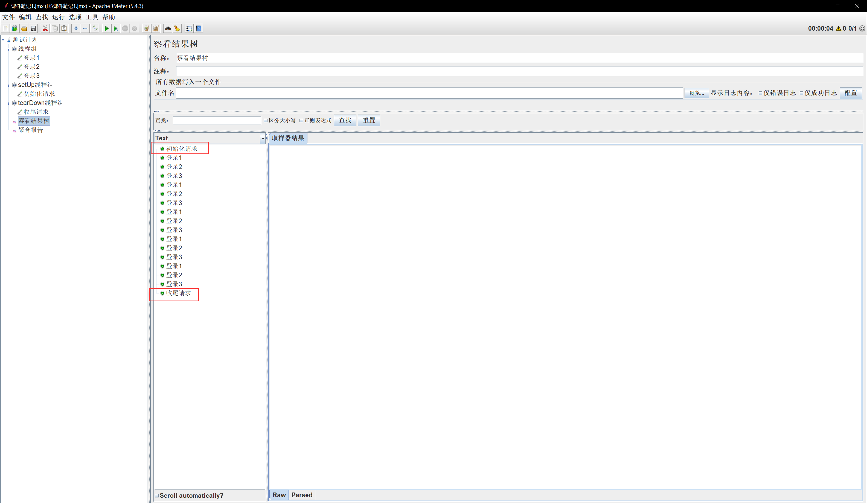Click the 浏览... browse button
The height and width of the screenshot is (504, 867).
tap(696, 93)
